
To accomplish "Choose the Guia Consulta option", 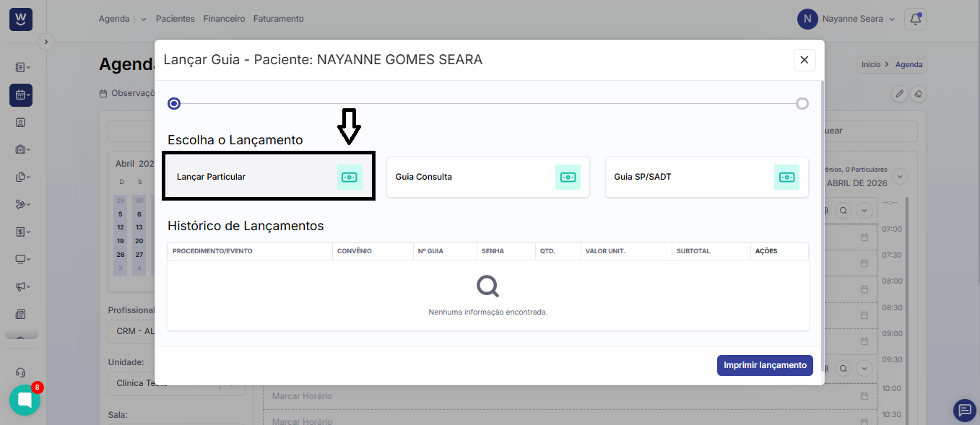I will [x=488, y=177].
